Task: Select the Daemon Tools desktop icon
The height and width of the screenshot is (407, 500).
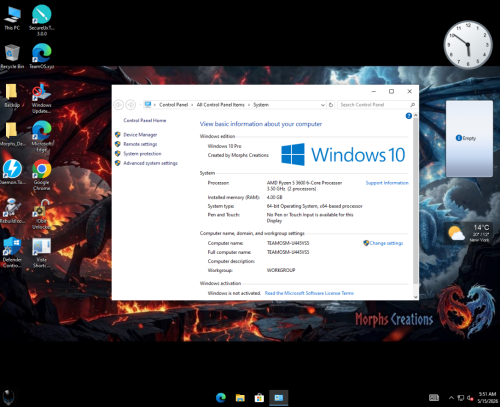Action: point(12,172)
